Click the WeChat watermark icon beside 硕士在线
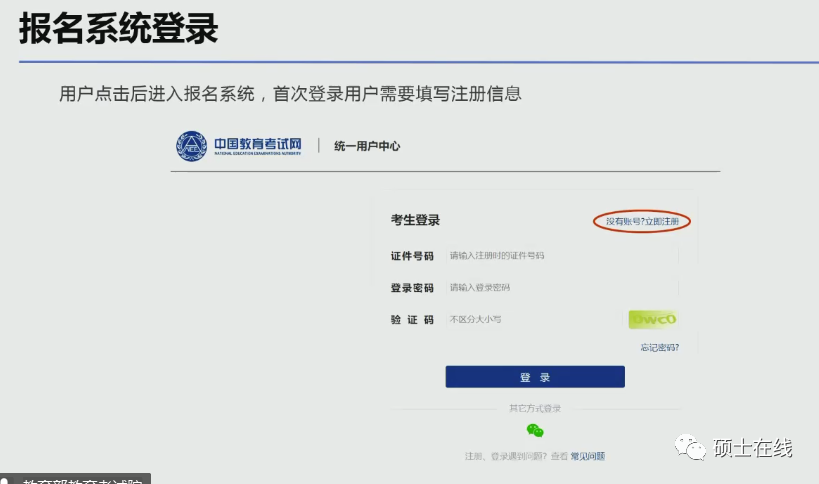Viewport: 819px width, 484px height. coord(690,448)
